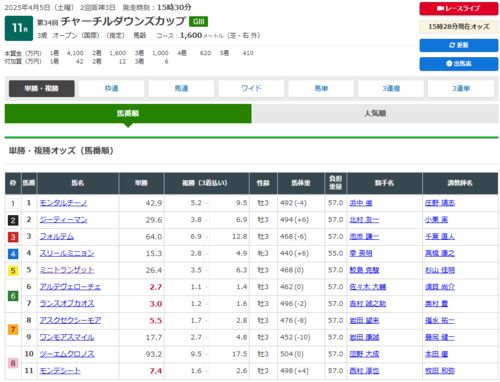Viewport: 500px width, 382px height.
Task: Open trainer link 千葉 直人
Action: coord(440,236)
